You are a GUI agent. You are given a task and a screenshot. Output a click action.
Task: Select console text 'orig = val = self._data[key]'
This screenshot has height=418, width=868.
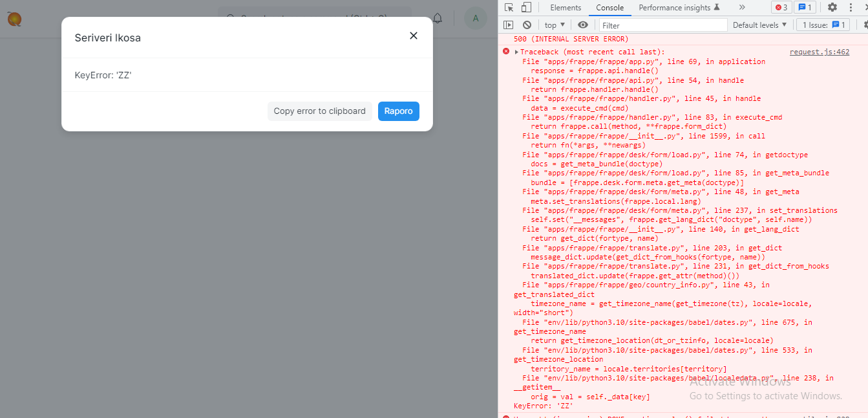click(590, 397)
